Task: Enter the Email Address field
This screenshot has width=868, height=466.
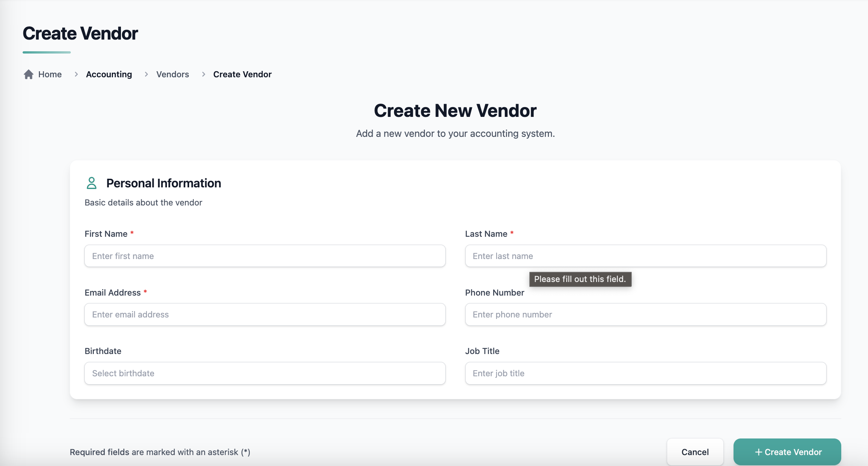Action: tap(265, 314)
